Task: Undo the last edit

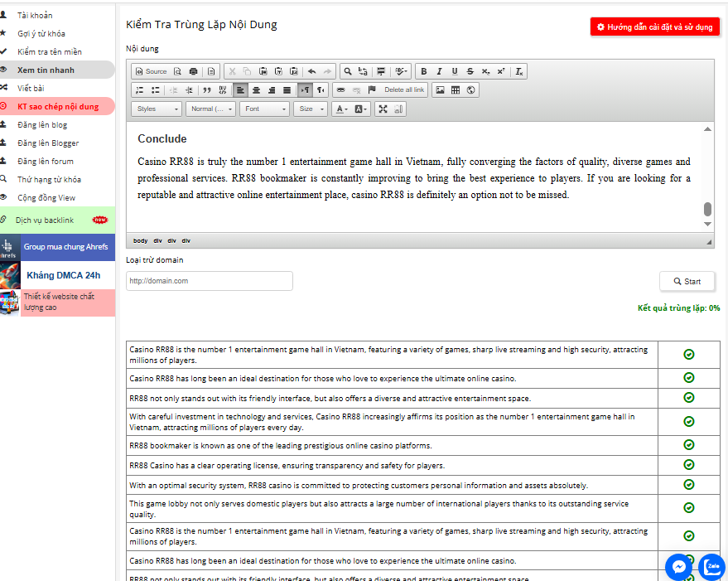Action: click(312, 71)
